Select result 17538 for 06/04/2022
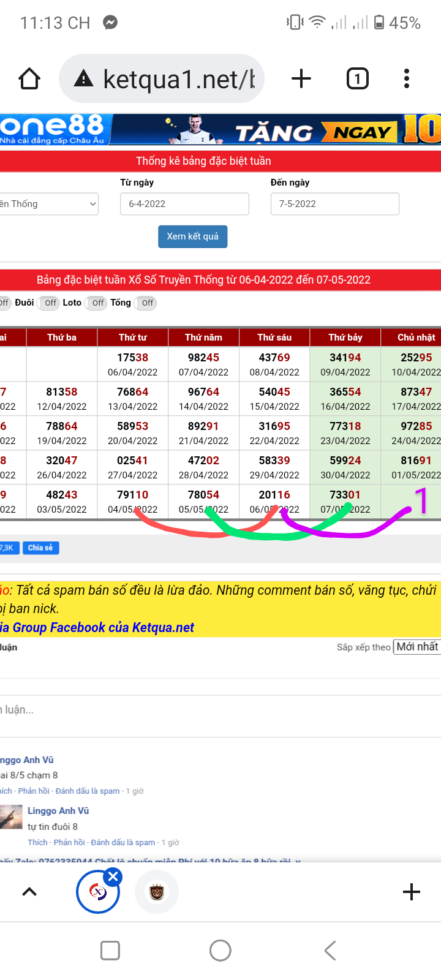 tap(133, 358)
